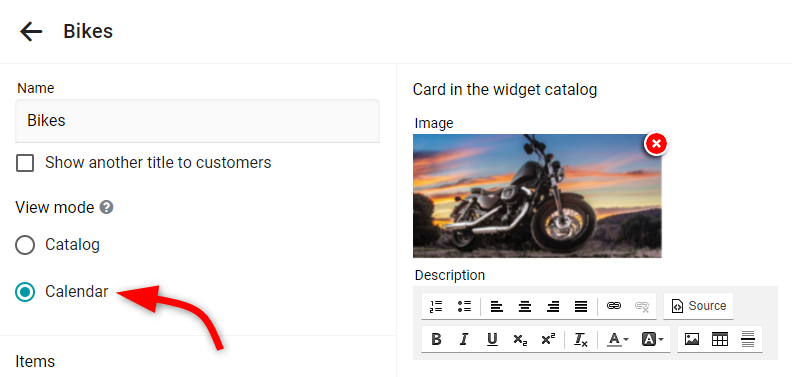Viewport: 792px width, 377px height.
Task: Open the text color dropdown
Action: pos(617,340)
